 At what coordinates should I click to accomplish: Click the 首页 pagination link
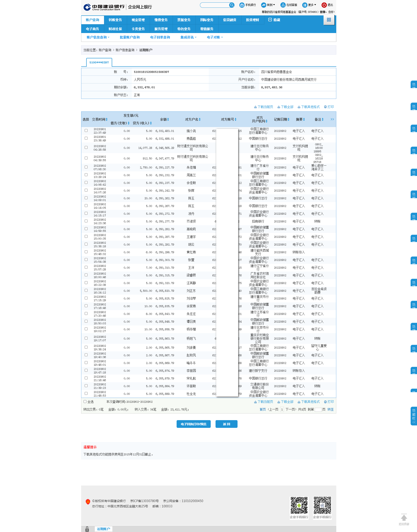coord(263,409)
